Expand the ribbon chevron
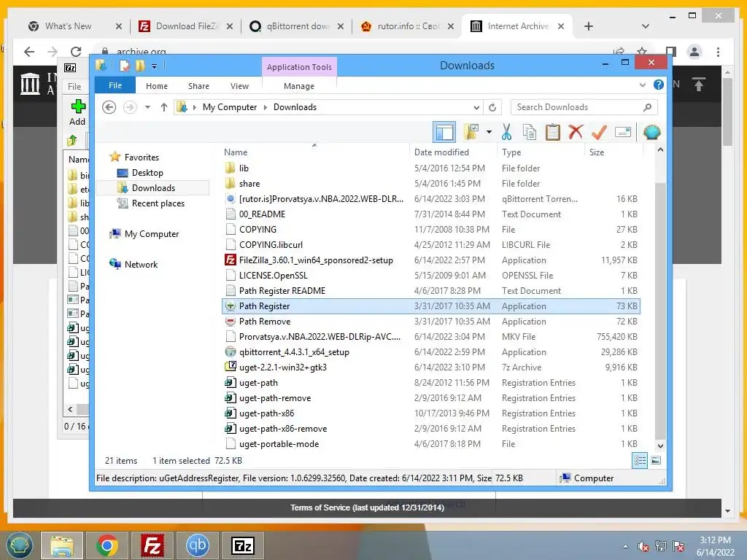The width and height of the screenshot is (747, 560). click(642, 85)
